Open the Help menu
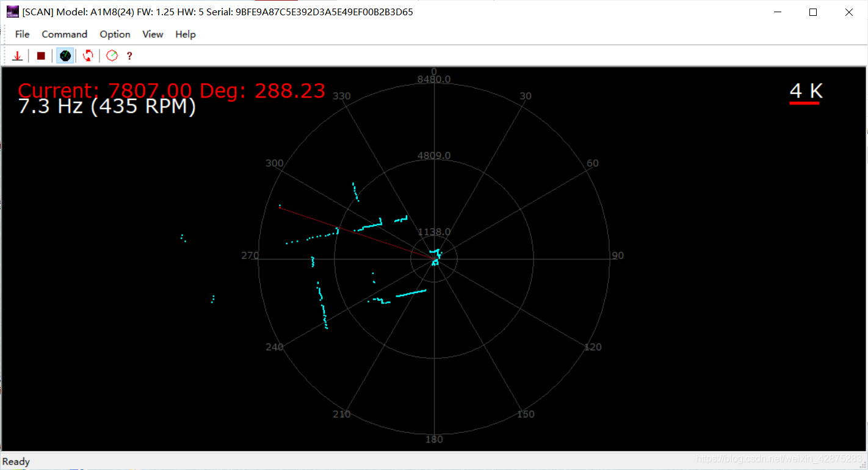The height and width of the screenshot is (470, 868). pyautogui.click(x=186, y=34)
